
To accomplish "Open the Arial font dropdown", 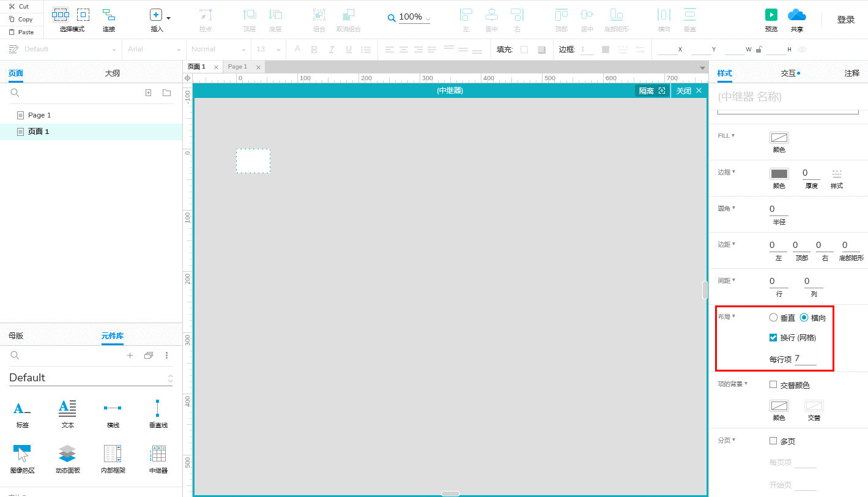I will [155, 50].
